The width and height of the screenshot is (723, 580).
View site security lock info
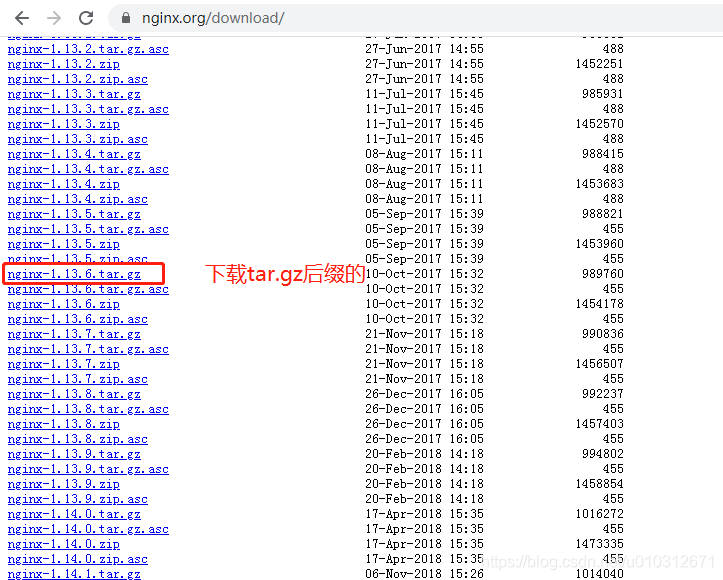tap(125, 18)
